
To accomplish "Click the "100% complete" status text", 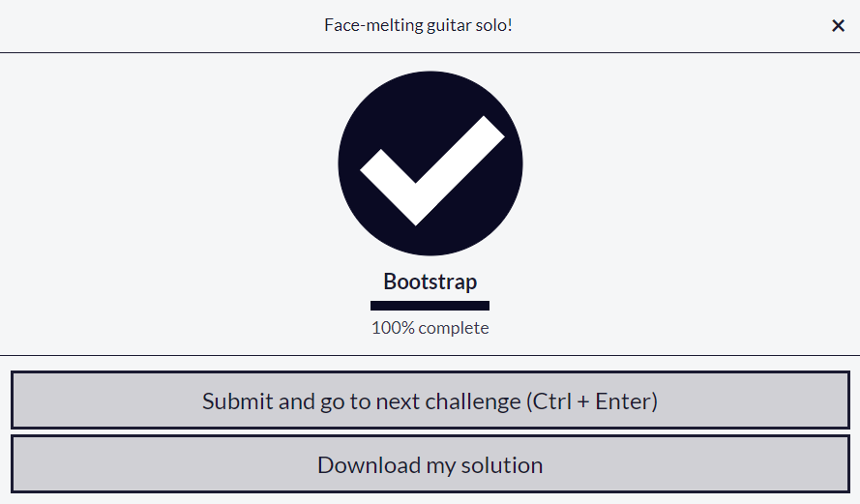I will tap(430, 328).
